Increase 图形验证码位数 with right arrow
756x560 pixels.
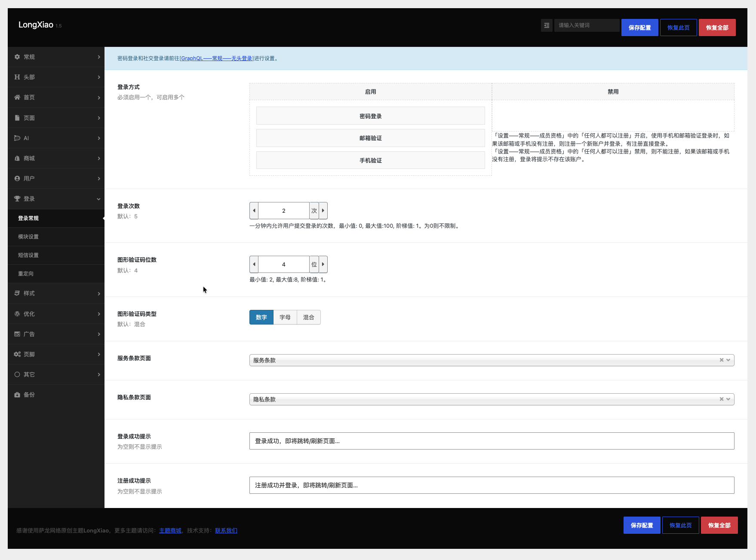click(x=323, y=264)
